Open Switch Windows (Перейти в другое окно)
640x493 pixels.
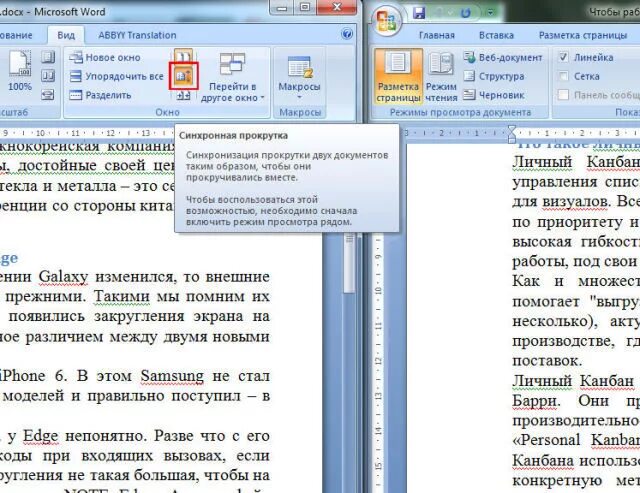pyautogui.click(x=233, y=78)
